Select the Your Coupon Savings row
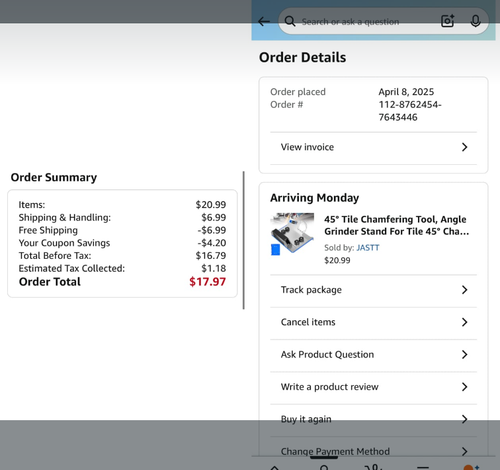 (x=122, y=243)
